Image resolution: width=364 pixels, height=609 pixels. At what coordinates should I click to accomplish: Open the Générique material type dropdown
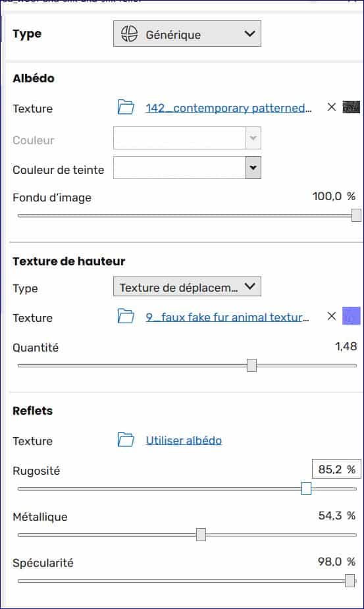pos(187,34)
